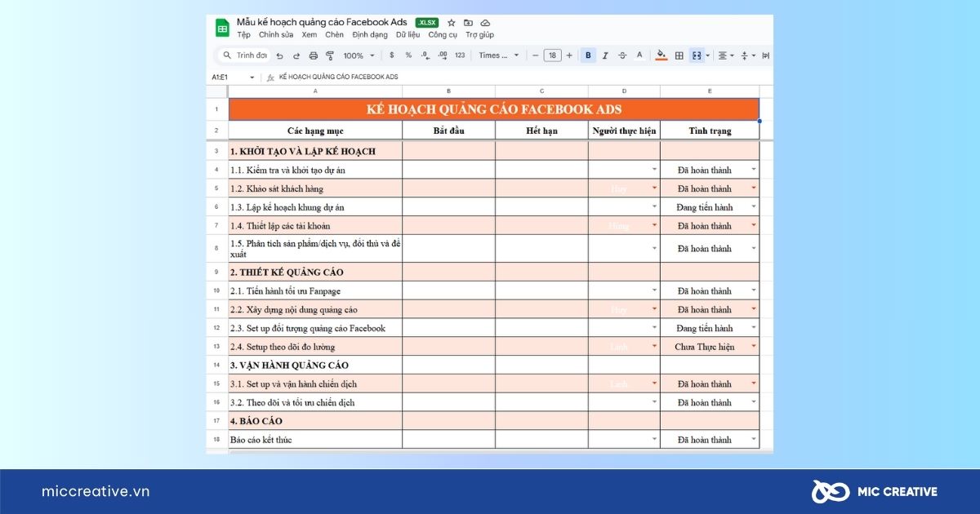Open the Borders grid tool
Screen dimensions: 980x514
679,55
